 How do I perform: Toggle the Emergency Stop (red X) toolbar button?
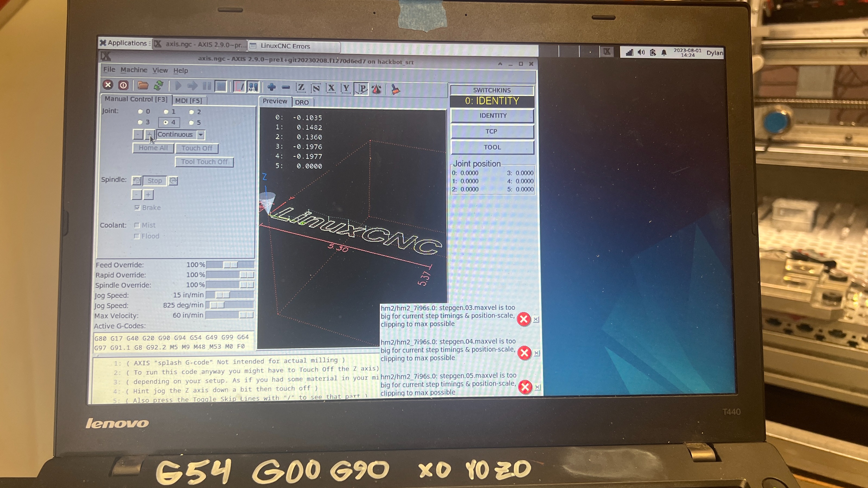click(108, 85)
